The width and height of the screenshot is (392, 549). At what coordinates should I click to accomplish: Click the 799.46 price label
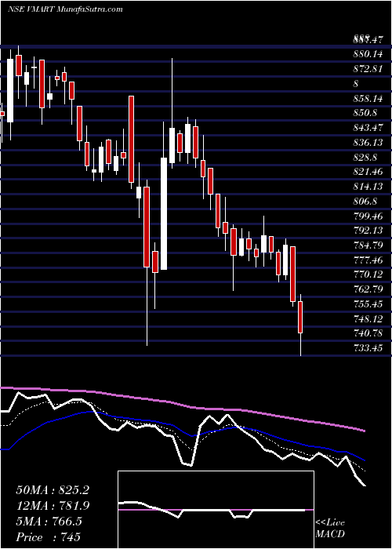point(368,216)
